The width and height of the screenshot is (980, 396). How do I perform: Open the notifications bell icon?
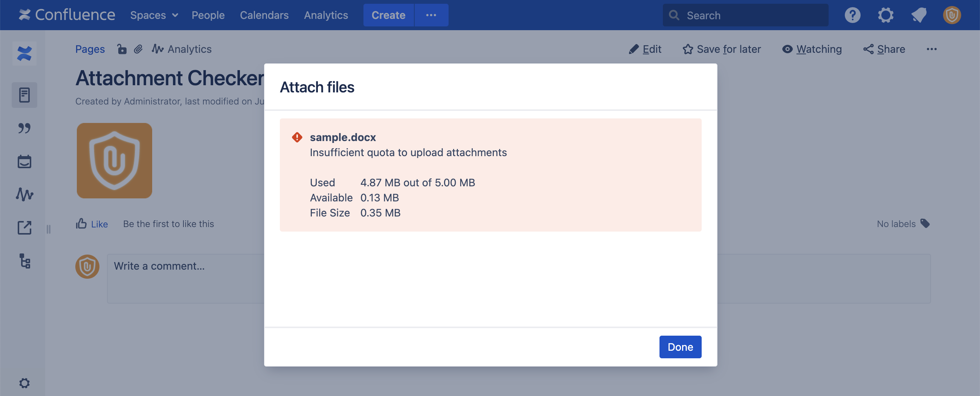(918, 15)
